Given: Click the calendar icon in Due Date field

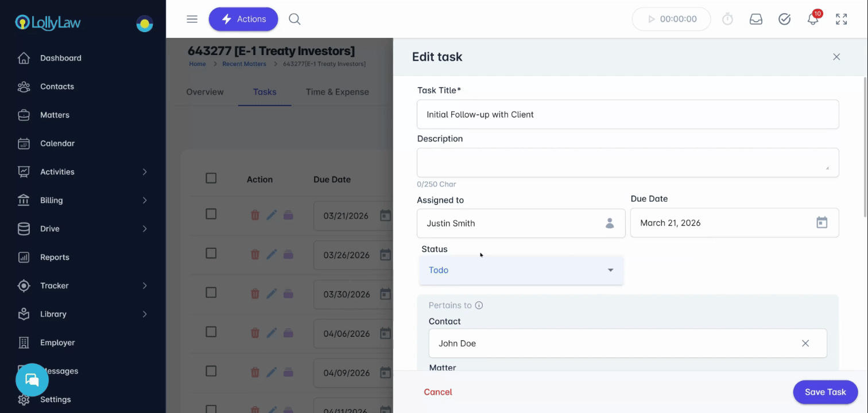Looking at the screenshot, I should [x=822, y=223].
